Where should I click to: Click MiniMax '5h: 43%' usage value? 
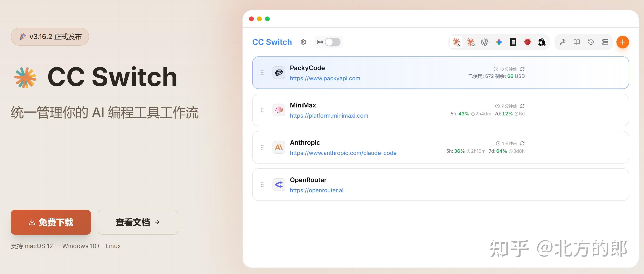[x=460, y=114]
